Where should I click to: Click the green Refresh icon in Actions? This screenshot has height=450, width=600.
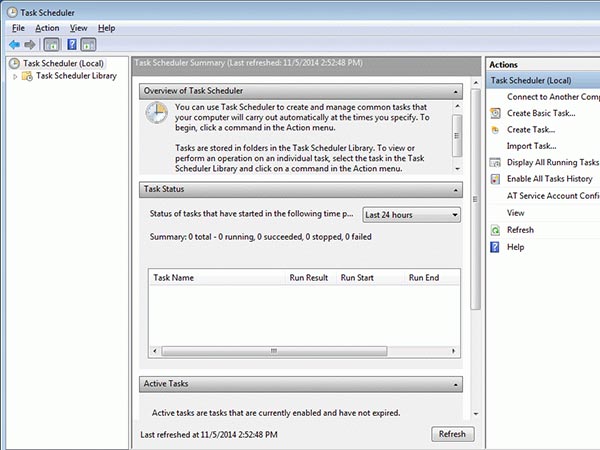[494, 230]
